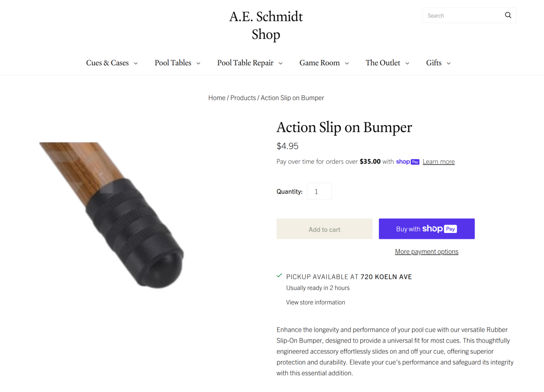Click the search magnifier icon
Viewport: 544px width, 392px height.
[508, 15]
